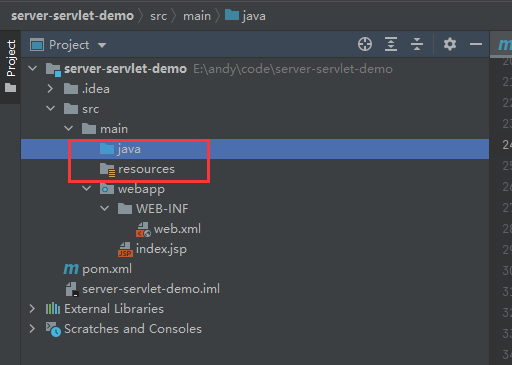Image resolution: width=512 pixels, height=365 pixels.
Task: Select the Scratches and Consoles label
Action: click(133, 329)
